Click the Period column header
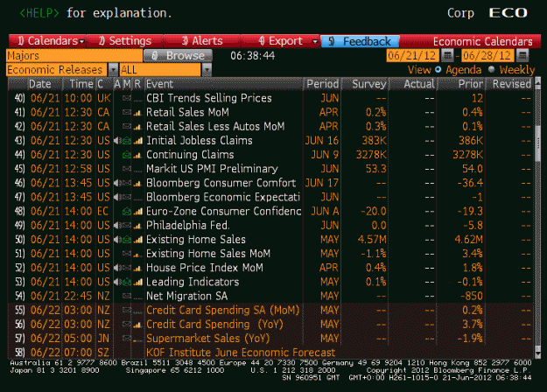Viewport: 547px width, 392px height. click(x=322, y=84)
